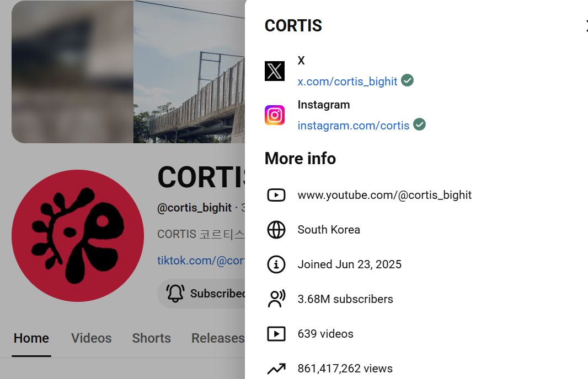Click the verified checkmark beside instagram.com link
Viewport: 588px width, 379px height.
[419, 124]
